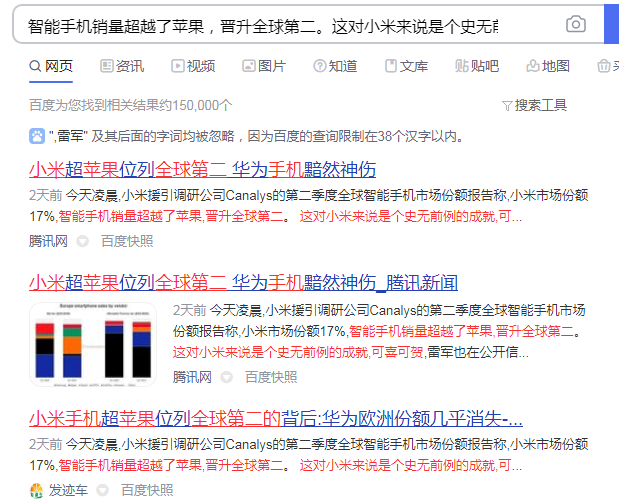Click 腾讯网 source under the second result
619x504 pixels.
point(192,377)
